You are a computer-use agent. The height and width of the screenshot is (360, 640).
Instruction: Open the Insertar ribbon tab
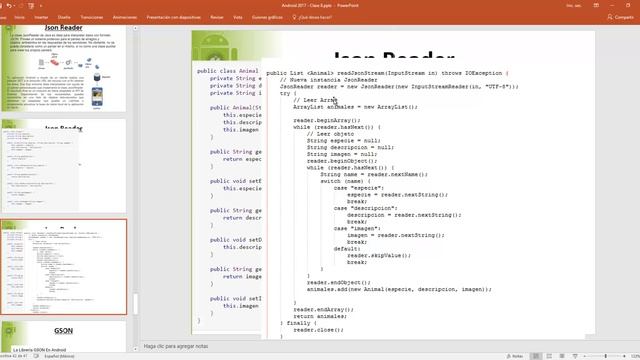41,18
